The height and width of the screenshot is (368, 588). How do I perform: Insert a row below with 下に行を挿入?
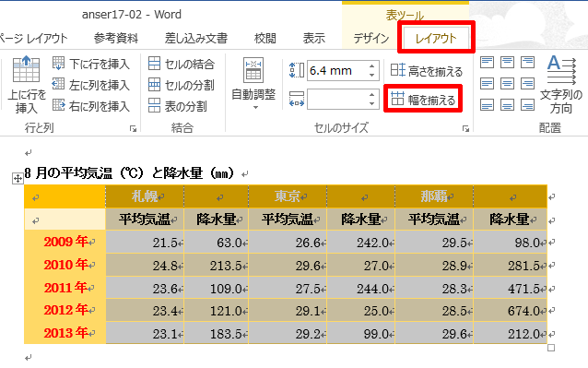[x=91, y=64]
